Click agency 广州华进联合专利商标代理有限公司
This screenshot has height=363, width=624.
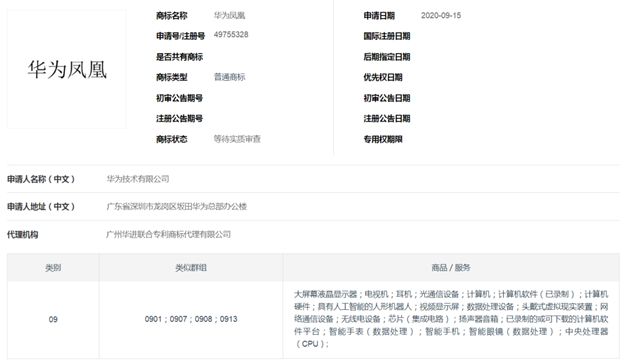[x=168, y=234]
